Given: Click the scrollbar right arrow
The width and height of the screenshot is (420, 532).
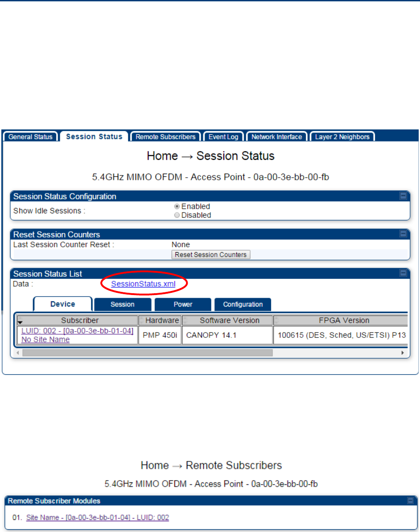Looking at the screenshot, I should (x=402, y=353).
